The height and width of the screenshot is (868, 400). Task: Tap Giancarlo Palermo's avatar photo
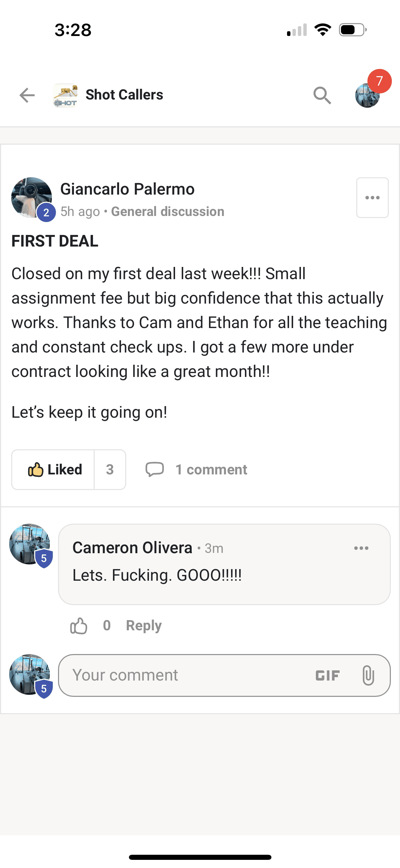coord(31,198)
